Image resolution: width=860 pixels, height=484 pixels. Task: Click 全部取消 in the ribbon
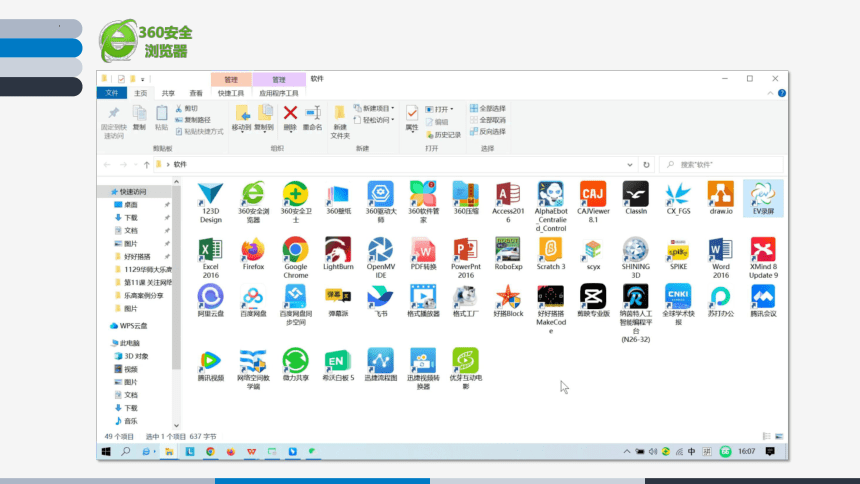point(488,120)
